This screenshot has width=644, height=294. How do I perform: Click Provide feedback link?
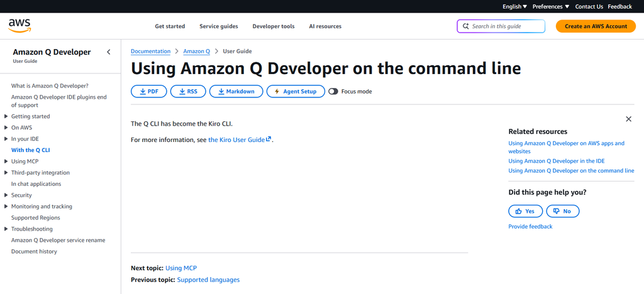tap(530, 226)
